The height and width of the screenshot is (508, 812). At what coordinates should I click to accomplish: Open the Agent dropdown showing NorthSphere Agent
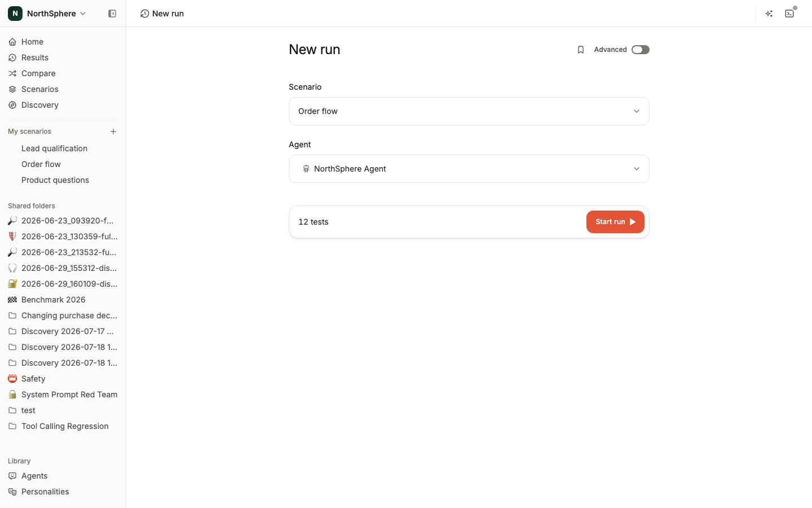pyautogui.click(x=469, y=169)
